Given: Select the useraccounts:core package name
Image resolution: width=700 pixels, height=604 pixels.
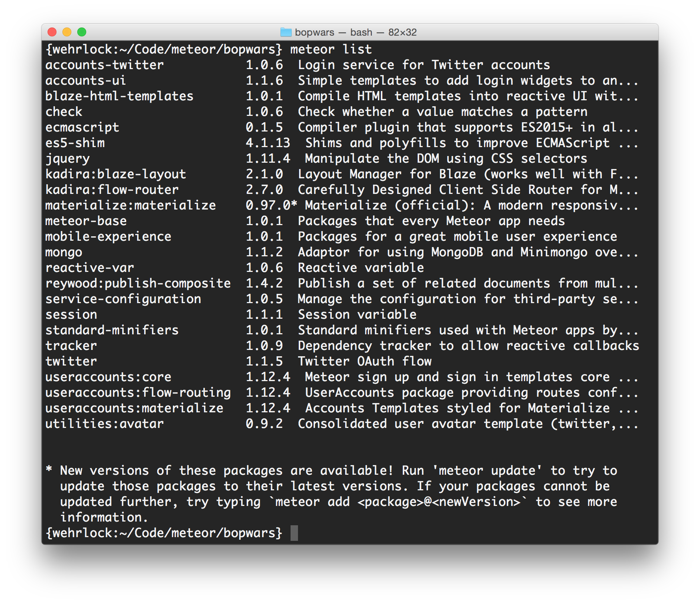Looking at the screenshot, I should tap(108, 377).
